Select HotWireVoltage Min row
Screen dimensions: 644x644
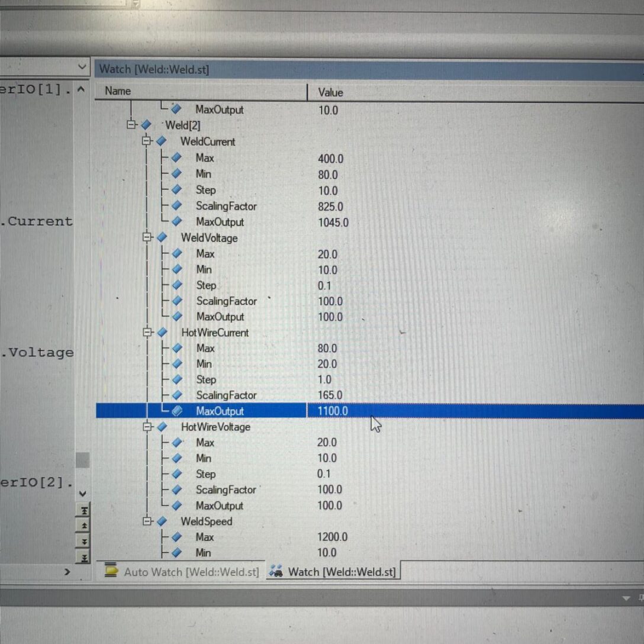click(369, 458)
